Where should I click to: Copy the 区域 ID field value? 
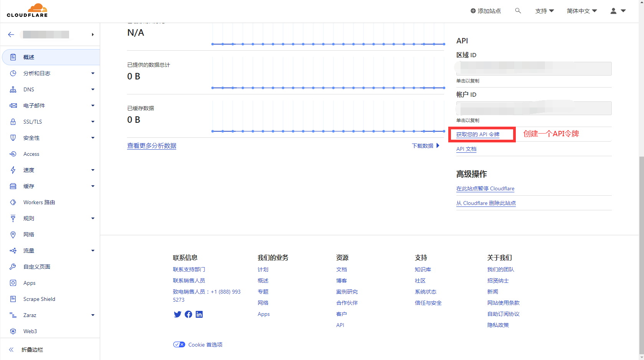click(534, 69)
